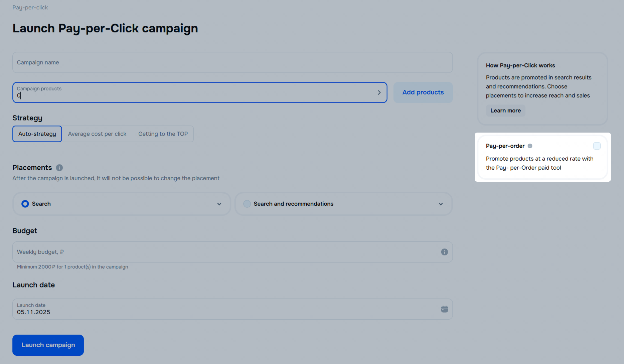Select the Getting to the TOP strategy
This screenshot has width=624, height=364.
163,134
